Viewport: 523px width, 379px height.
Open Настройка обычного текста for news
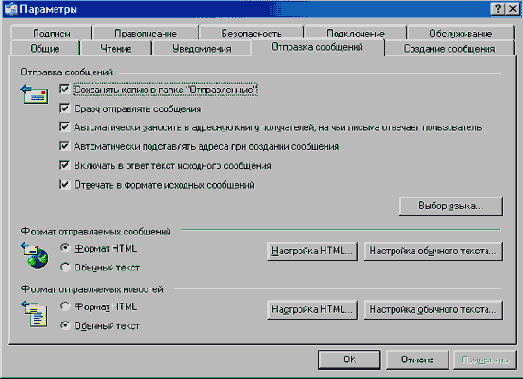[433, 310]
